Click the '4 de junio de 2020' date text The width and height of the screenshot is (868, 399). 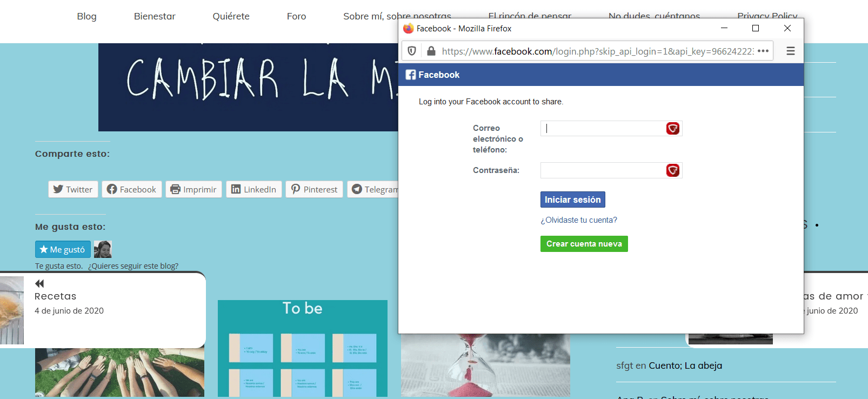tap(69, 311)
